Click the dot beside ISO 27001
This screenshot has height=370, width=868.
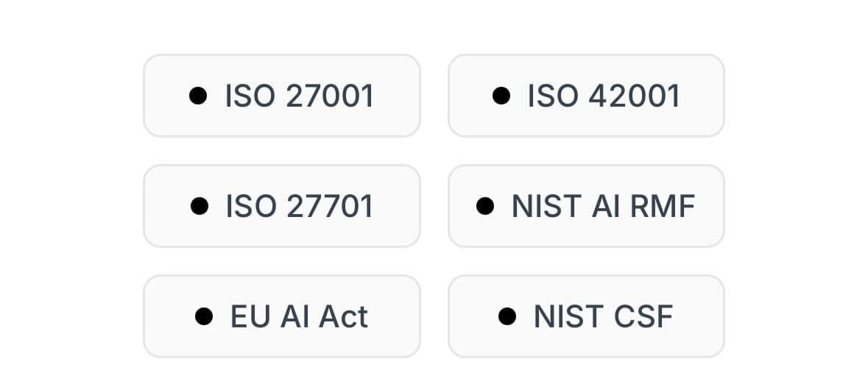click(x=198, y=96)
